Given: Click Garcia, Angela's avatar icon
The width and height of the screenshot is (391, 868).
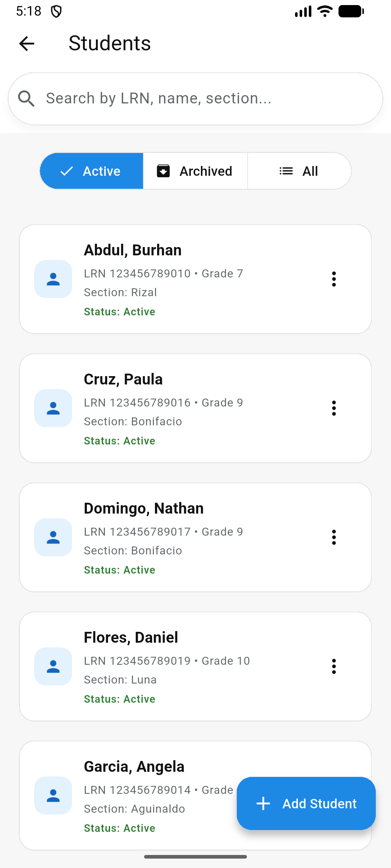Looking at the screenshot, I should (53, 796).
